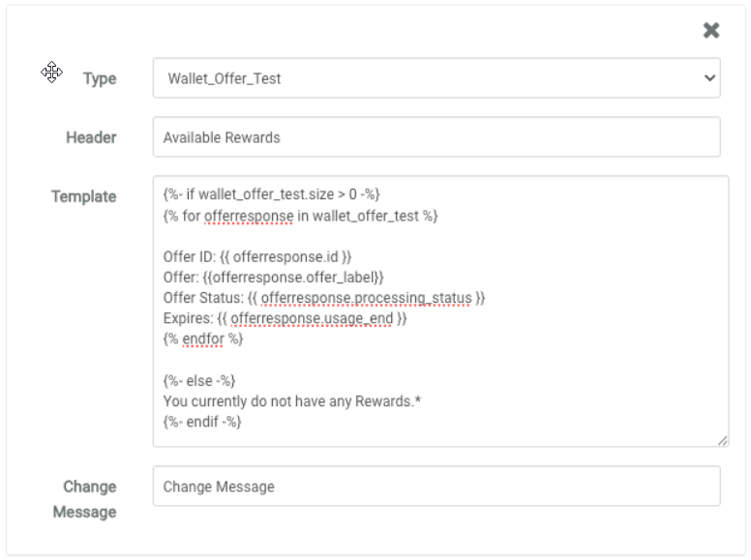Close the dialog with the X icon
Viewport: 751px width, 560px height.
tap(711, 31)
